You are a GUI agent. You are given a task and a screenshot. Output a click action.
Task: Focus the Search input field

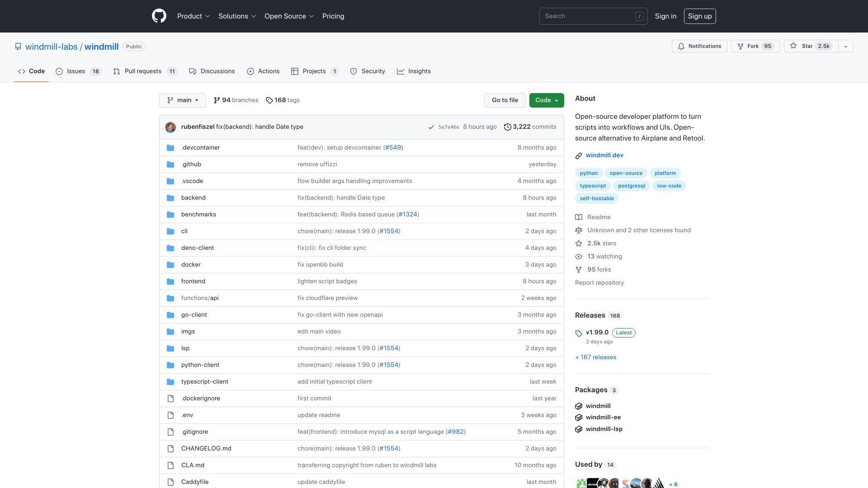point(593,16)
